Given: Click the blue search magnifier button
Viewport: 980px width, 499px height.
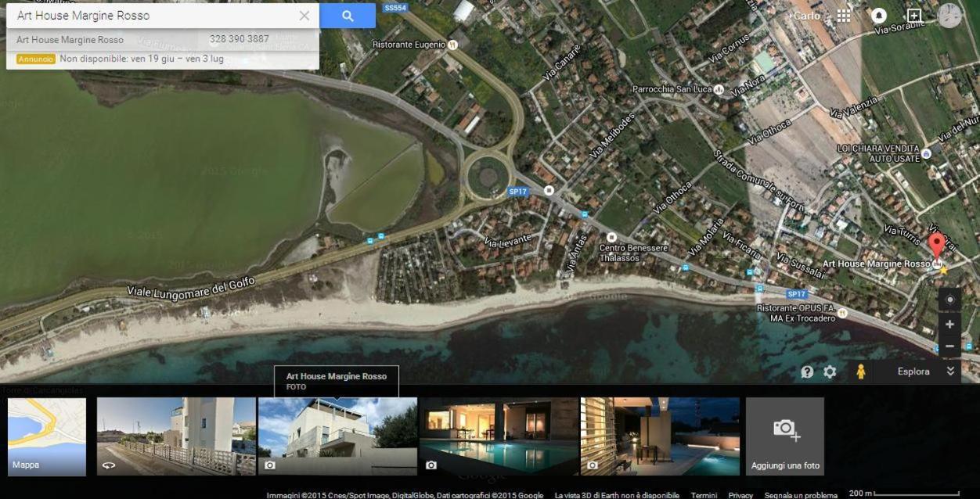Looking at the screenshot, I should (x=348, y=16).
